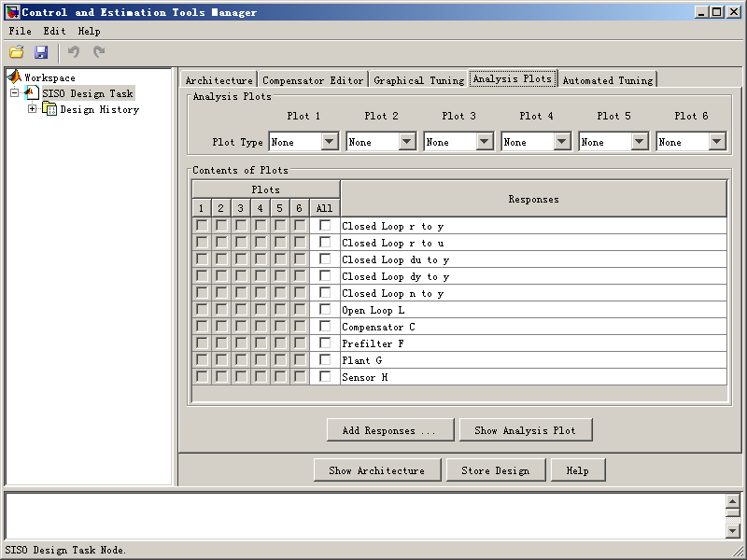Image resolution: width=747 pixels, height=560 pixels.
Task: Click the SISO Design Task node icon
Action: [x=32, y=92]
